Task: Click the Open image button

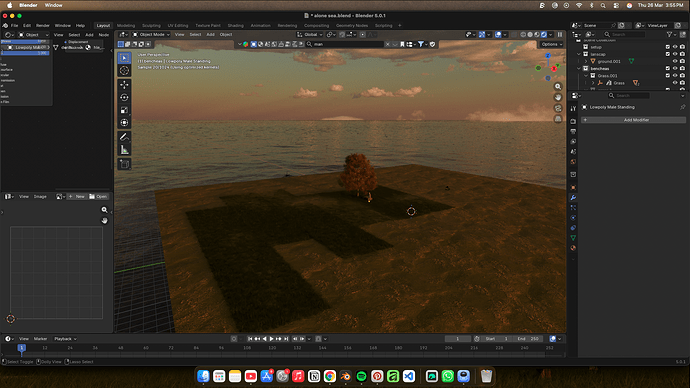Action: [x=98, y=197]
